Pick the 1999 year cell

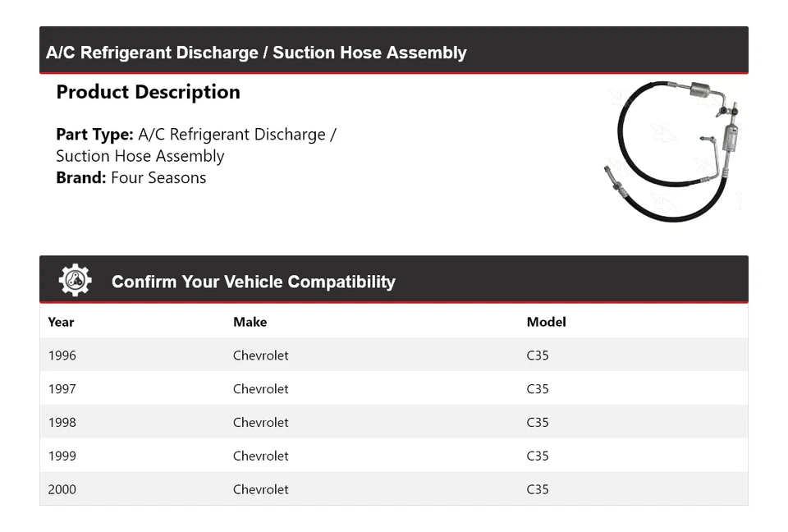62,456
